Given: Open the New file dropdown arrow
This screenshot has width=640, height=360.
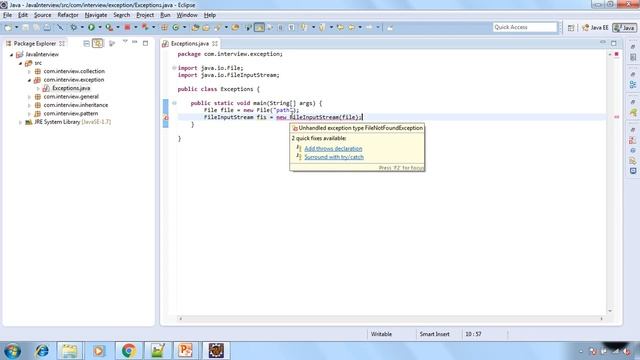Looking at the screenshot, I should click(16, 27).
